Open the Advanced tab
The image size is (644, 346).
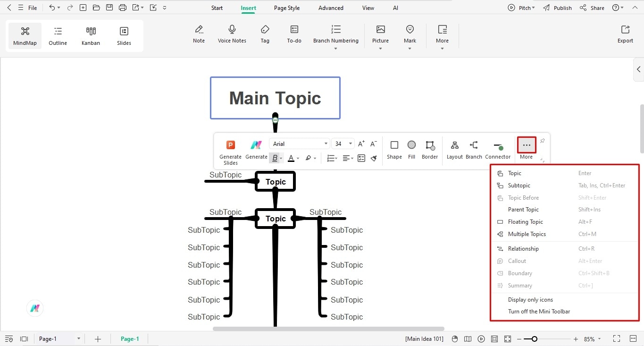click(331, 8)
